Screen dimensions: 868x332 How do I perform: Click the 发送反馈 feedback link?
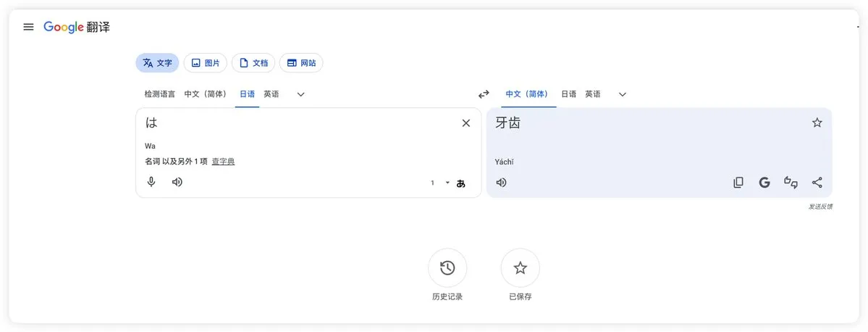click(x=820, y=207)
